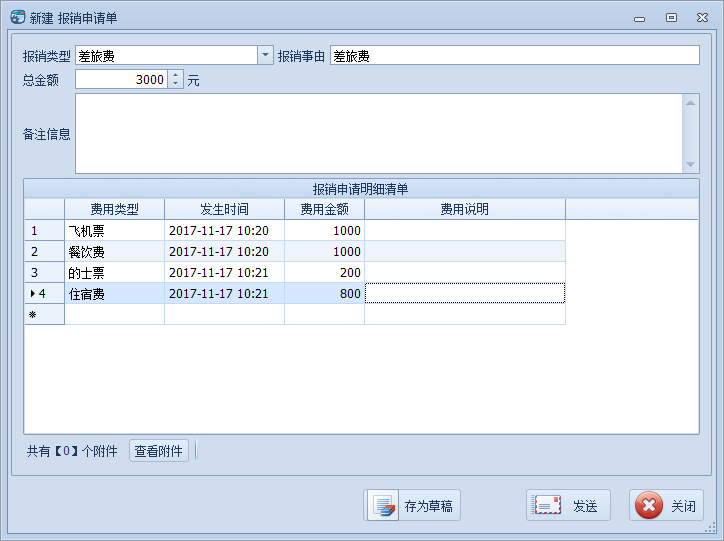Sort by the 费用类型 column header
Screen dimensions: 724x541
click(115, 209)
